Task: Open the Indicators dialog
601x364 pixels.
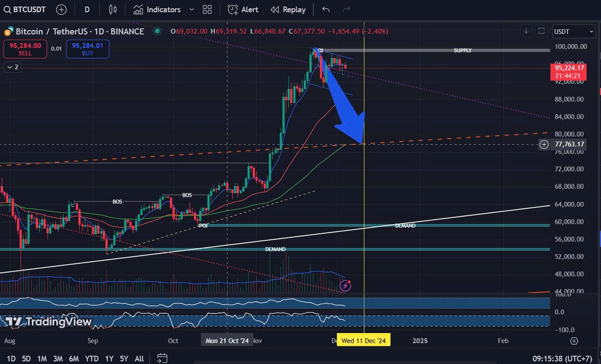Action: pyautogui.click(x=157, y=10)
